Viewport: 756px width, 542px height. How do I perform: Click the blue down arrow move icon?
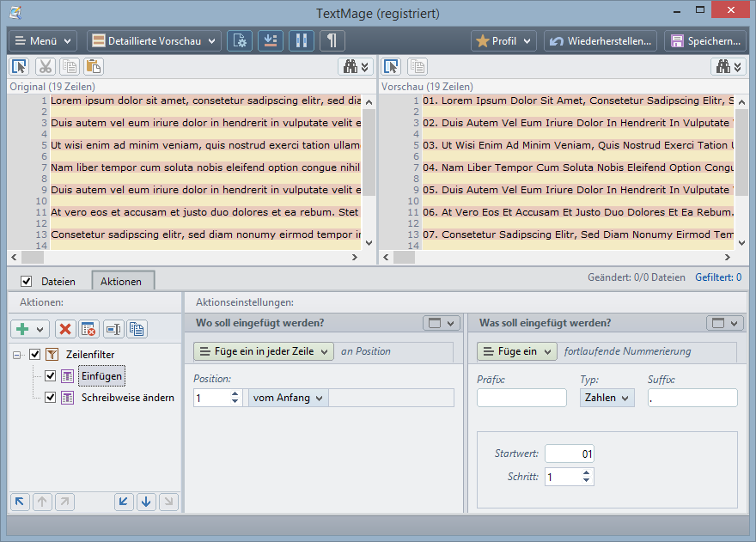pos(147,502)
